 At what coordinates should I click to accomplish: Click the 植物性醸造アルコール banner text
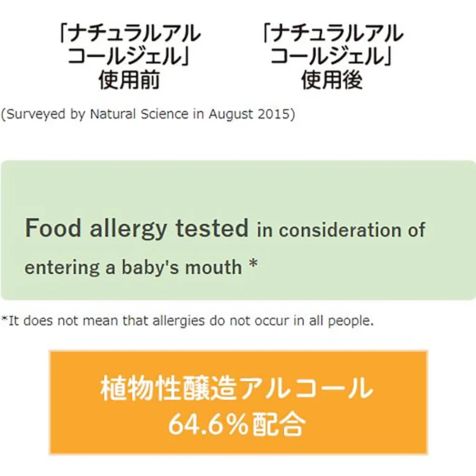coord(237,389)
